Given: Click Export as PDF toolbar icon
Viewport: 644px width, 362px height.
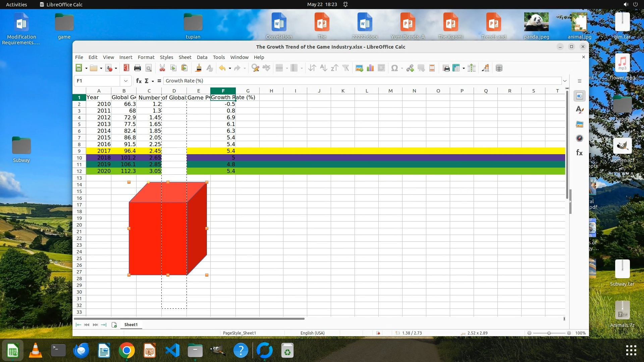Looking at the screenshot, I should point(126,68).
